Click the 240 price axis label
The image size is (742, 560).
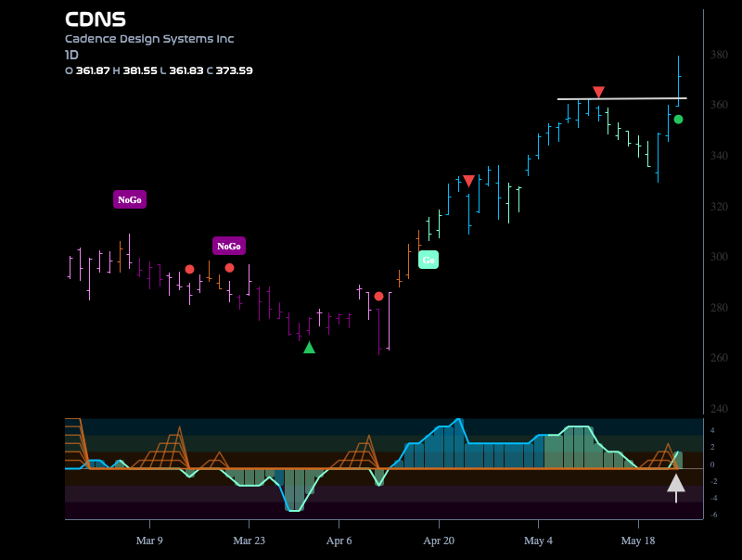pos(719,409)
